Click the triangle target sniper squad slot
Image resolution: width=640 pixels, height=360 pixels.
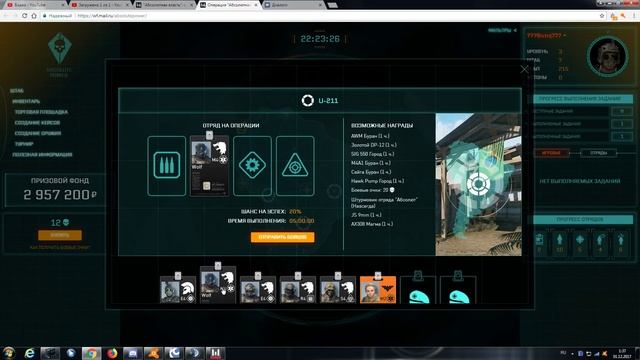click(295, 165)
